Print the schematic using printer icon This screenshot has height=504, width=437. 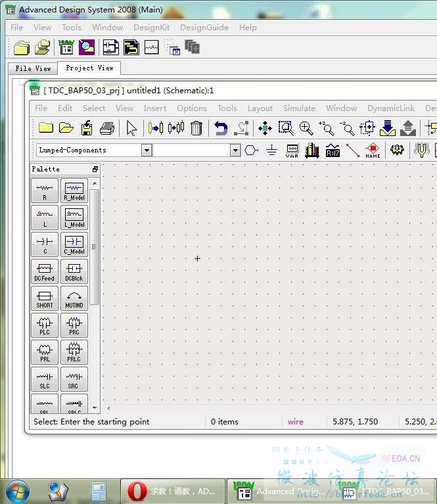[x=107, y=128]
